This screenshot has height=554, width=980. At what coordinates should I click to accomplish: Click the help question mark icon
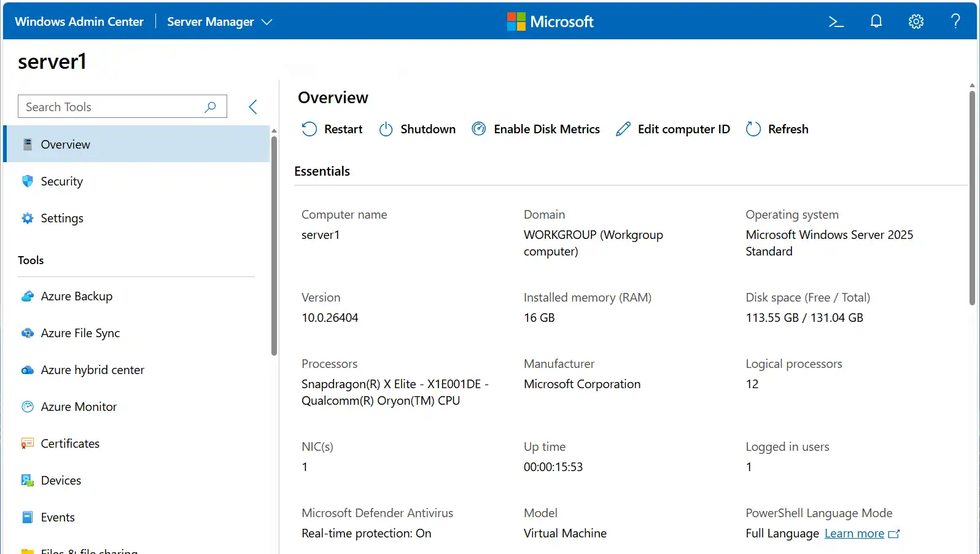point(955,21)
